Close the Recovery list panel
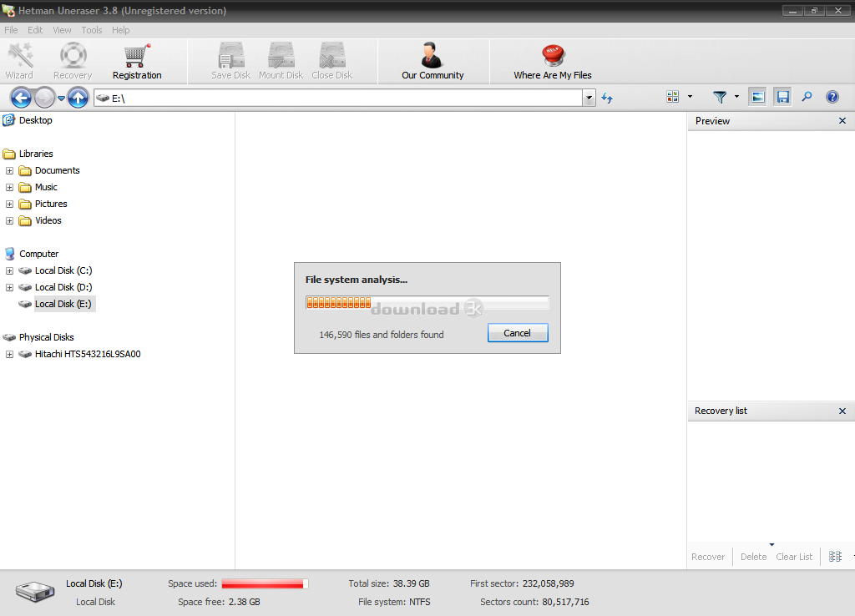Screen dimensions: 855x616 (842, 411)
